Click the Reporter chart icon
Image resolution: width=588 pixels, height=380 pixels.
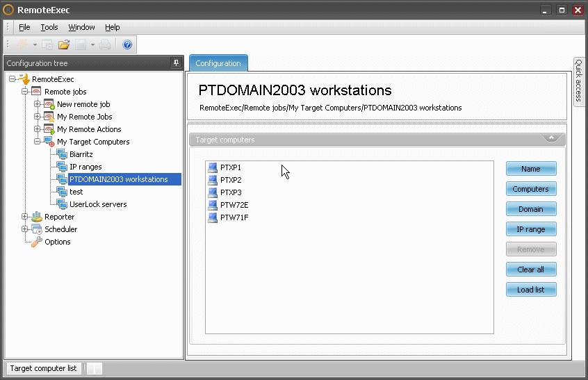coord(36,217)
